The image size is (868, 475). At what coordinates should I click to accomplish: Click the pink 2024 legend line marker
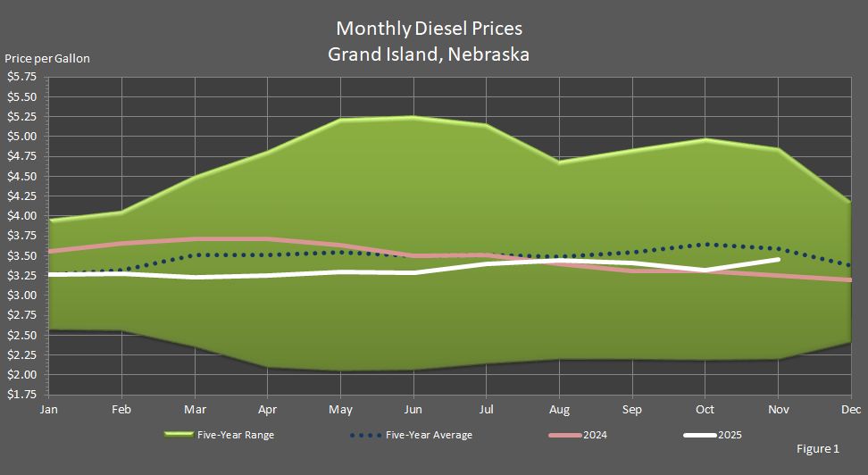[x=563, y=435]
